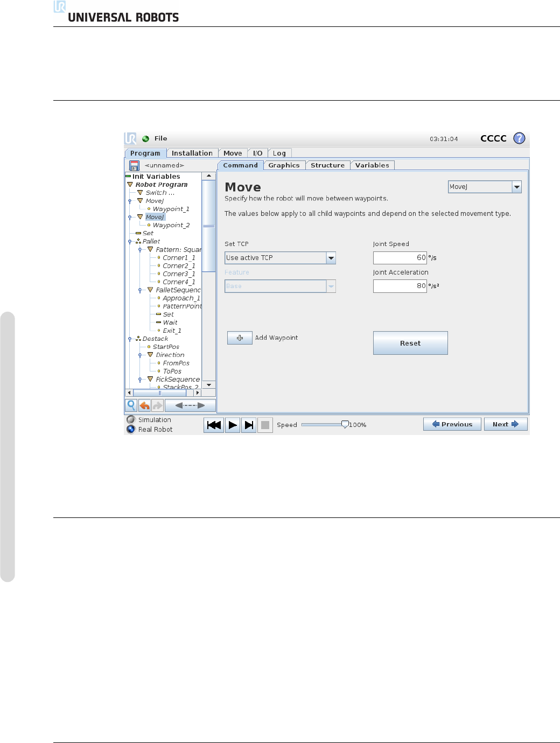This screenshot has height=743, width=560.
Task: Select Corner3_1 in the program tree
Action: pyautogui.click(x=179, y=274)
